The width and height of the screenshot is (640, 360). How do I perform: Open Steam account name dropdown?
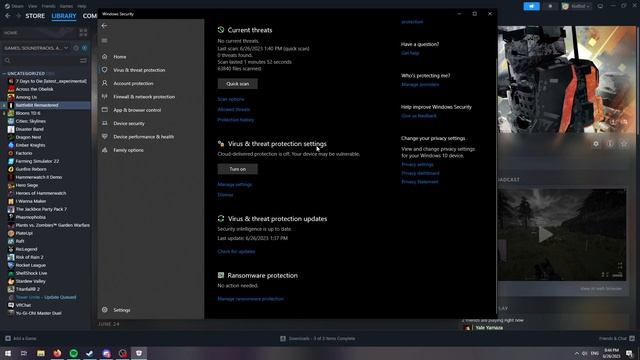pyautogui.click(x=576, y=6)
